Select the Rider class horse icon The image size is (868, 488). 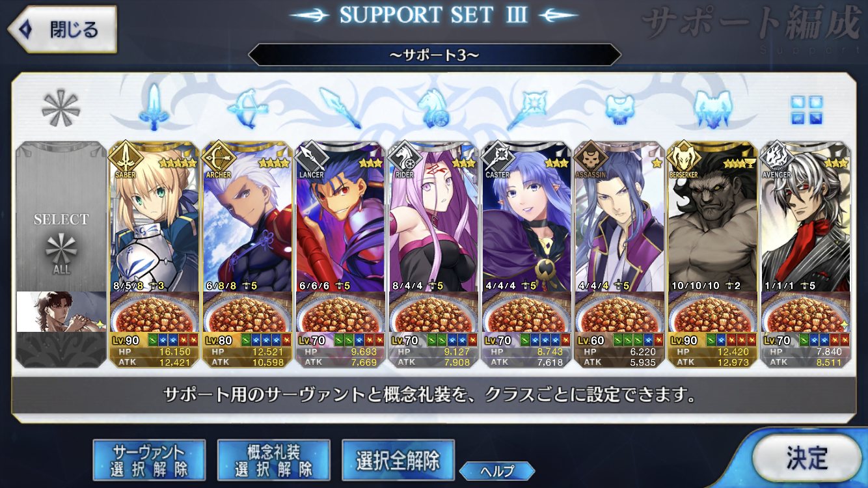click(433, 107)
